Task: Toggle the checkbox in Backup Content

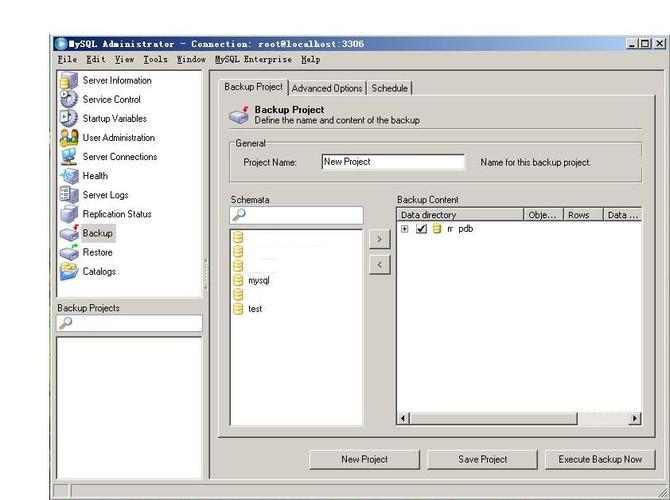Action: click(x=421, y=229)
